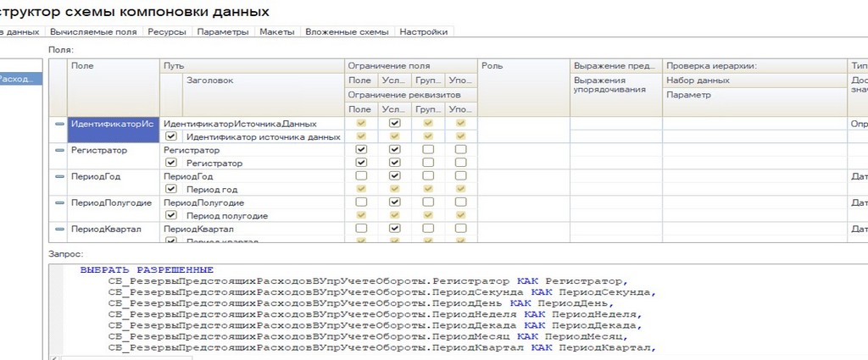
Task: Click query line ending 'КАК ПериодСекунда,'
Action: point(383,292)
